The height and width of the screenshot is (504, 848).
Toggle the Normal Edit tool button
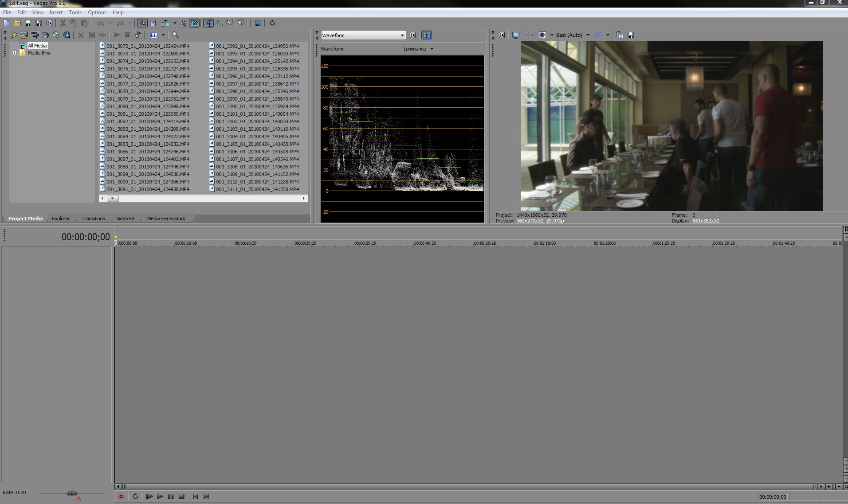click(208, 23)
